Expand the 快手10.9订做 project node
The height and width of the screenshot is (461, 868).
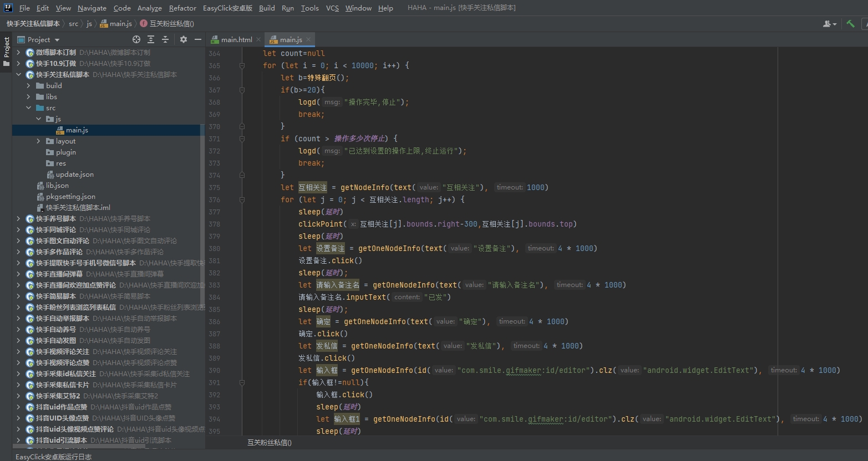[x=19, y=63]
